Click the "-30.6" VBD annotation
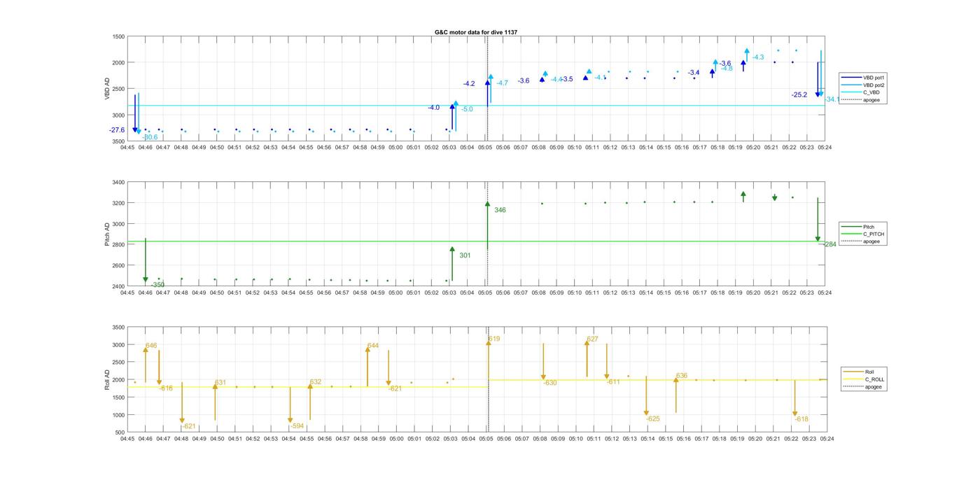980x485 pixels. tap(150, 137)
